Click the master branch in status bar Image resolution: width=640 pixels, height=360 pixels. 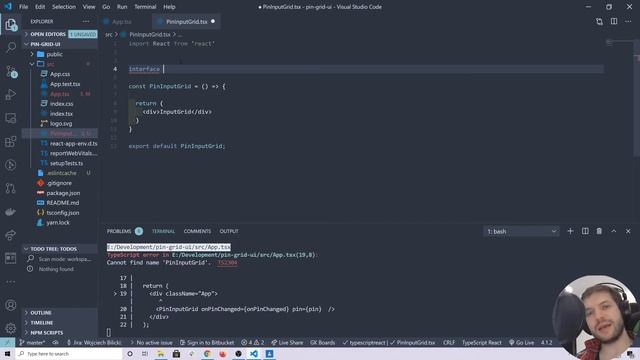coord(32,342)
